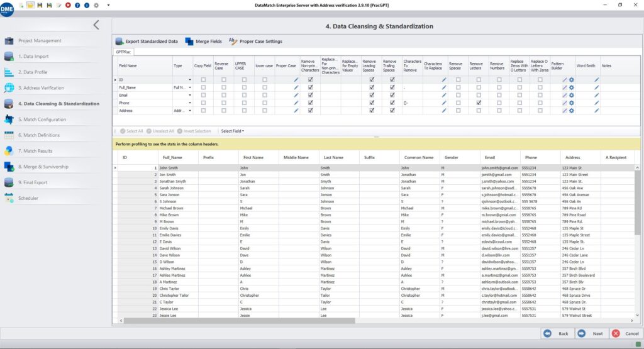Image resolution: width=644 pixels, height=349 pixels.
Task: Open step 3. Address Verification
Action: click(x=41, y=88)
